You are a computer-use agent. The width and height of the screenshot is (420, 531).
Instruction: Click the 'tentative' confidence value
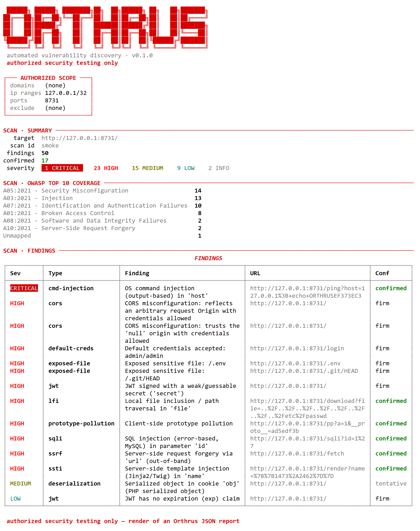[391, 484]
